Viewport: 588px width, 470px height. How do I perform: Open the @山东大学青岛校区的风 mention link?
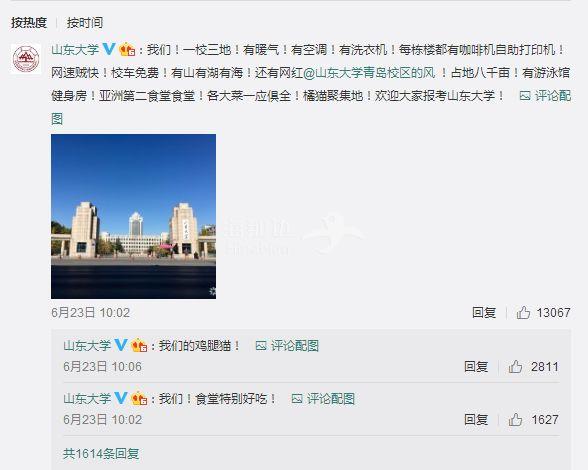(x=369, y=73)
